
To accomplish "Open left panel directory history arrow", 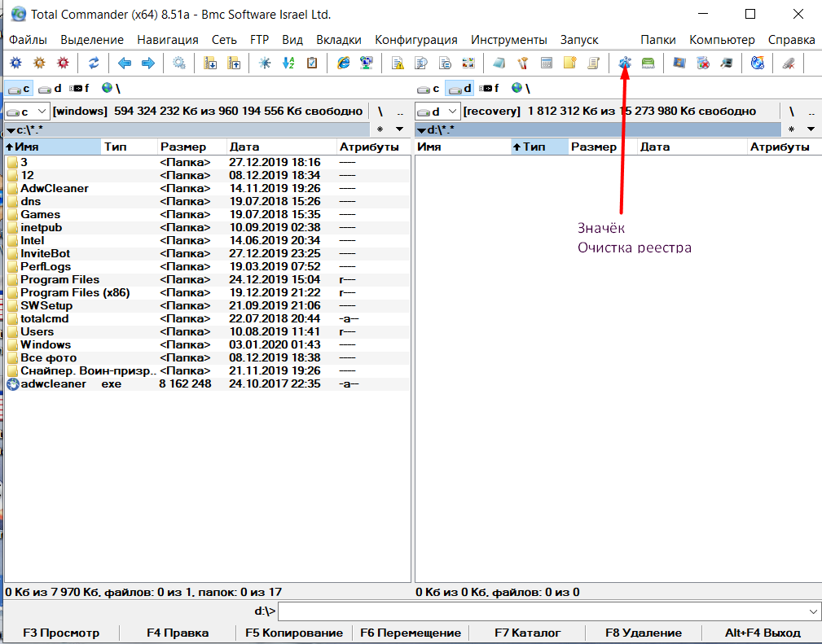I will [x=399, y=129].
